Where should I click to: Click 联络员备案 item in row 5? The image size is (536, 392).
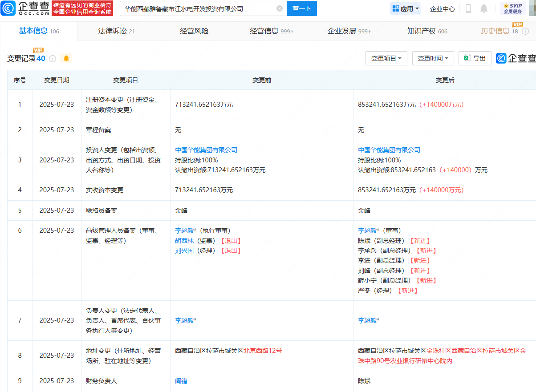(x=102, y=210)
